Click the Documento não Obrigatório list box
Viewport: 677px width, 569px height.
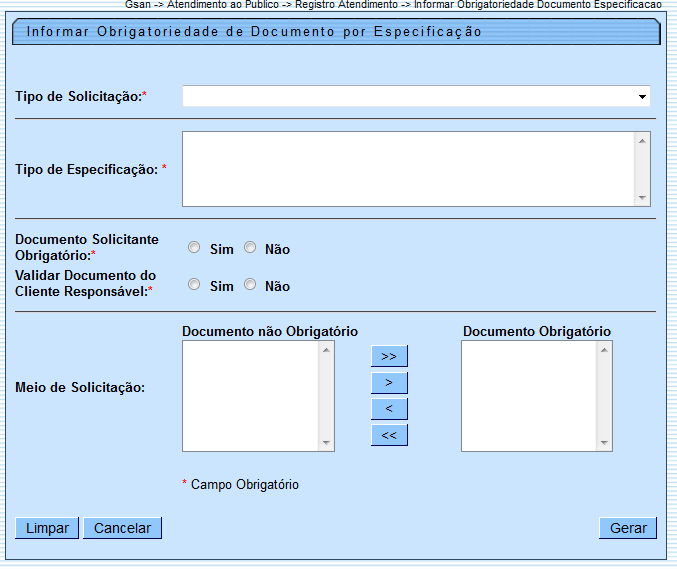point(251,396)
